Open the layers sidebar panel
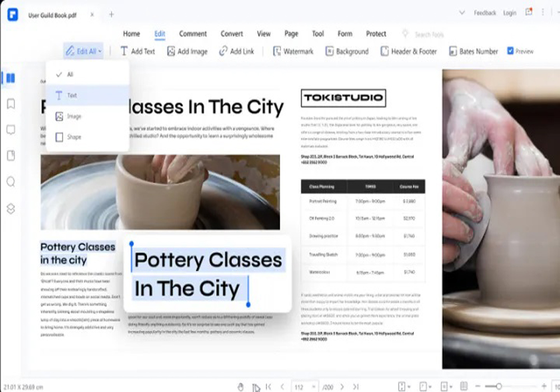560x392 pixels. [11, 208]
